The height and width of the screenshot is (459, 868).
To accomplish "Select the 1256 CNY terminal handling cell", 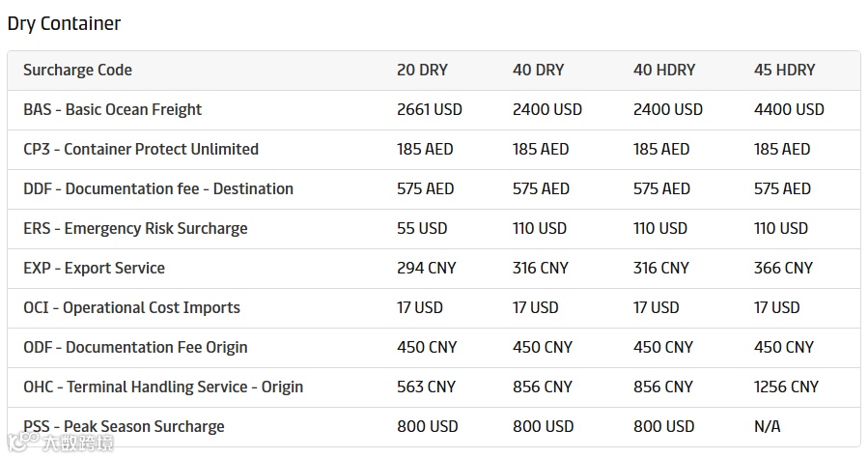I will point(786,387).
